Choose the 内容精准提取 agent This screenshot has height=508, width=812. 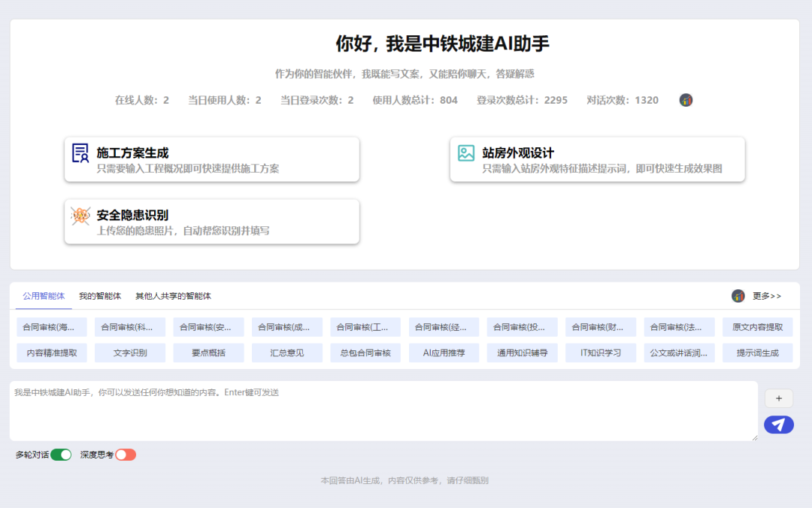pyautogui.click(x=52, y=352)
